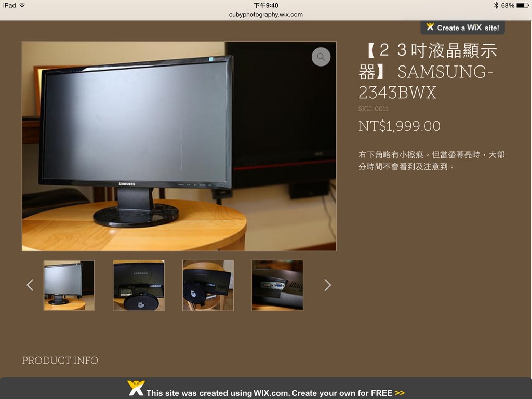Viewport: 532px width, 399px height.
Task: Select first thumbnail showing monitor front view
Action: pyautogui.click(x=69, y=285)
